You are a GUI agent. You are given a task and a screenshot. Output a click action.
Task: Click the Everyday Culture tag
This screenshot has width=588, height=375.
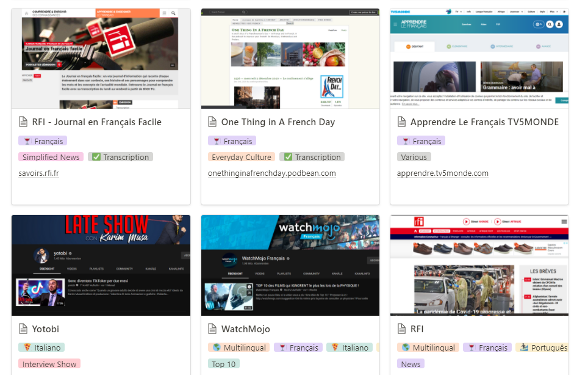click(x=242, y=157)
